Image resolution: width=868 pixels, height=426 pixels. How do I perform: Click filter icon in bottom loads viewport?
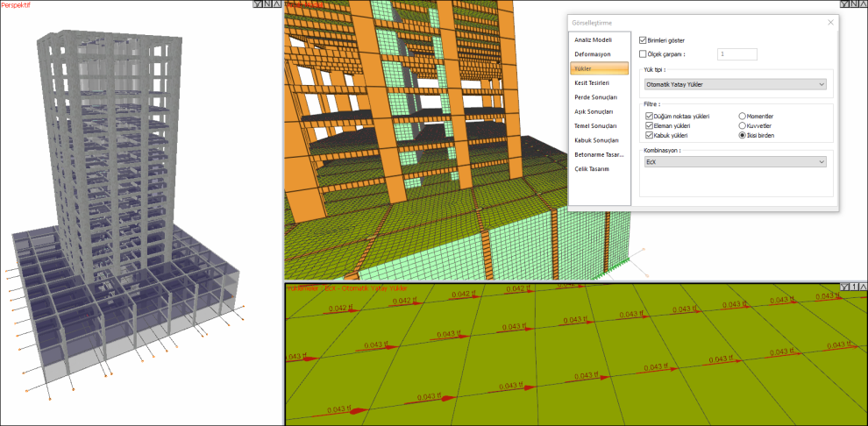(843, 287)
